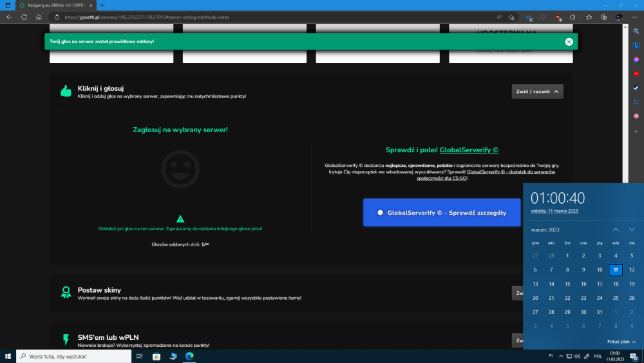This screenshot has width=644, height=363.
Task: Open Microsoft Edge from the taskbar
Action: coord(189,357)
